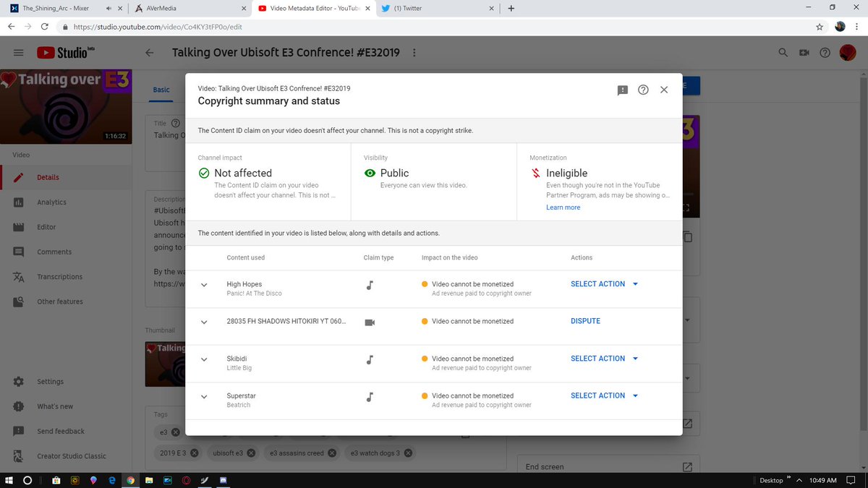Go to YouTube Studio home logo

pyautogui.click(x=66, y=52)
